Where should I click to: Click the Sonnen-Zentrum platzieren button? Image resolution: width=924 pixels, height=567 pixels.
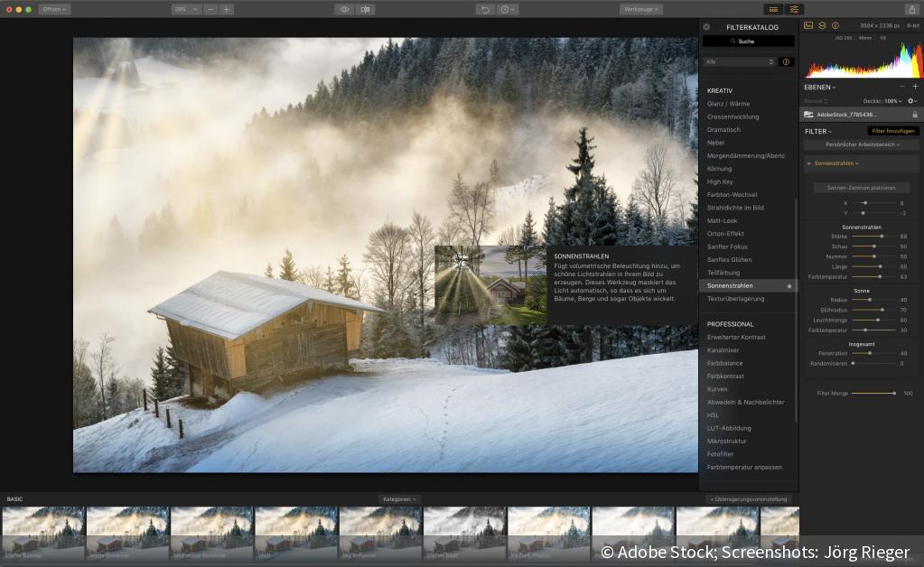(x=861, y=188)
